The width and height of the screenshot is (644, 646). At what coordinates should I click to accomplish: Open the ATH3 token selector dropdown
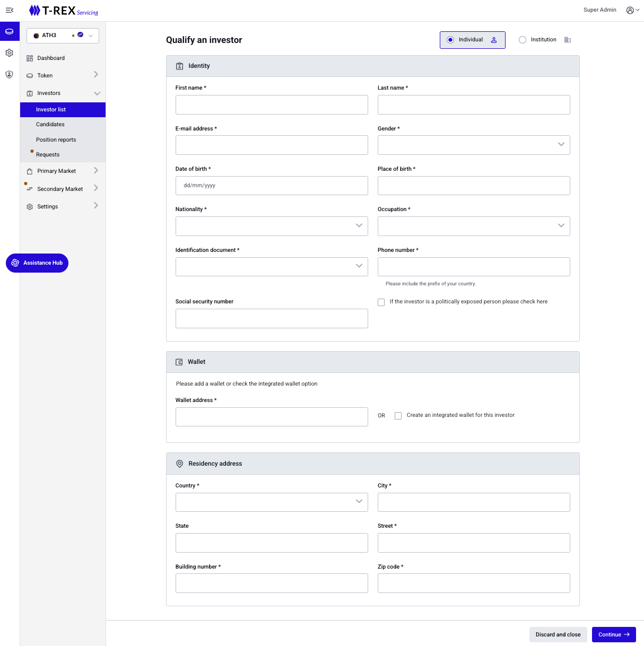(63, 36)
